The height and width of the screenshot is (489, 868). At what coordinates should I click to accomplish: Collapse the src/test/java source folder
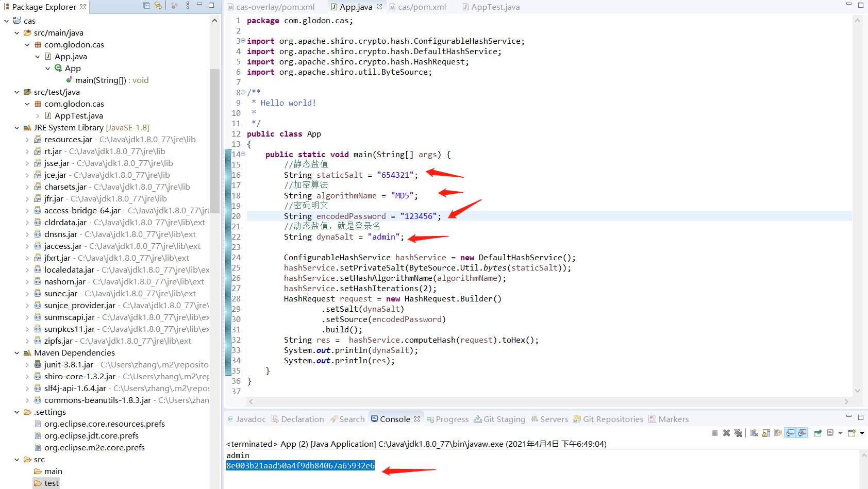point(16,92)
